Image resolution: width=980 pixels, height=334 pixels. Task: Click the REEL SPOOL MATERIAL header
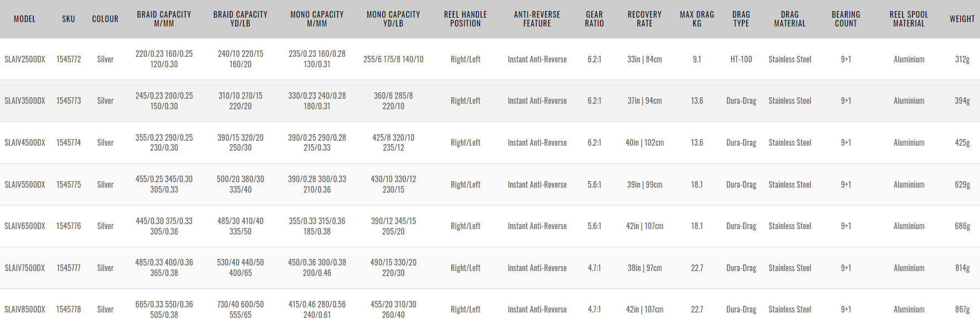909,19
